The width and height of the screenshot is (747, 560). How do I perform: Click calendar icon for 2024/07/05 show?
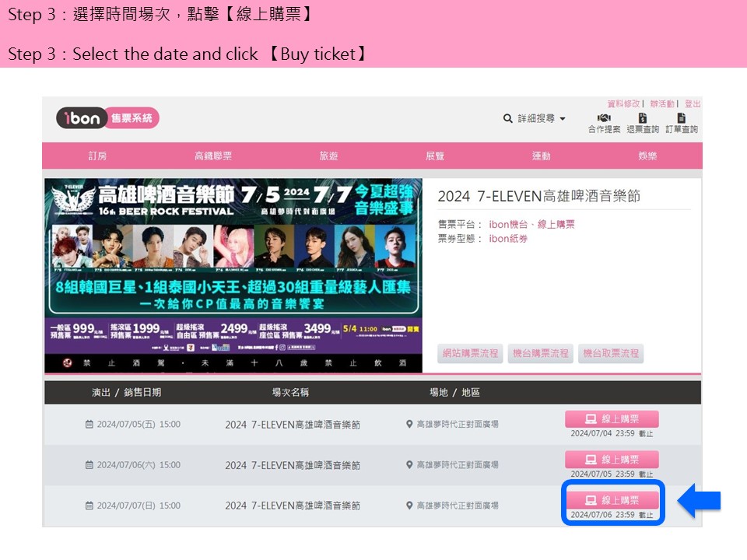pyautogui.click(x=89, y=425)
